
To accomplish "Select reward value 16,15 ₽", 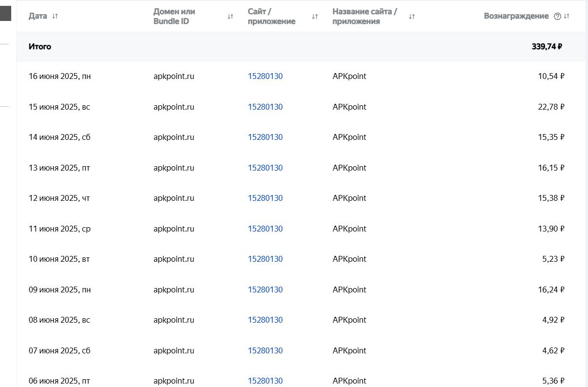I will tap(551, 168).
